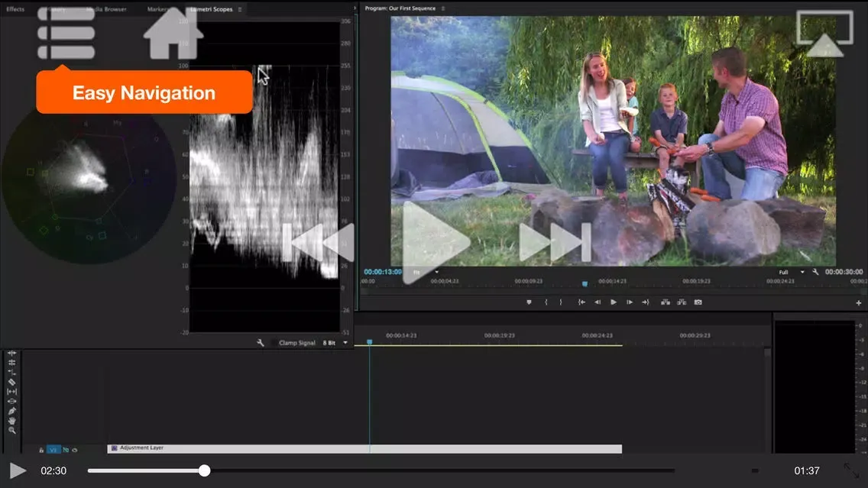The image size is (868, 488).
Task: Step forward one frame
Action: (x=630, y=302)
